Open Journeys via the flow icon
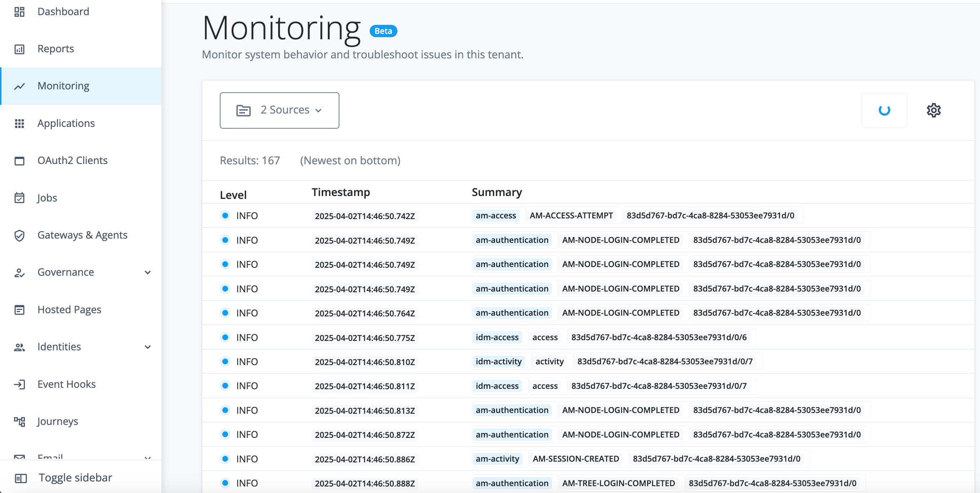The image size is (980, 493). coord(19,422)
